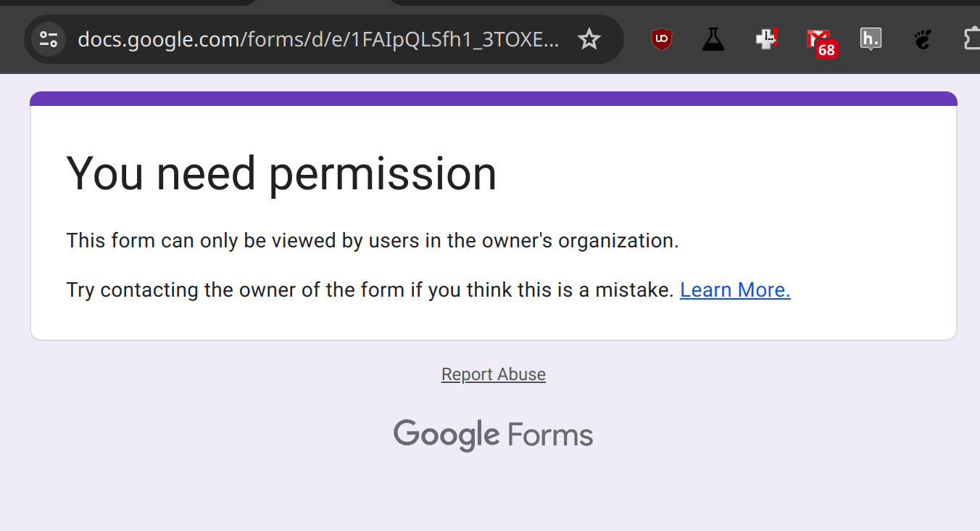Open the extensions puzzle icon
Image resolution: width=980 pixels, height=531 pixels.
971,39
